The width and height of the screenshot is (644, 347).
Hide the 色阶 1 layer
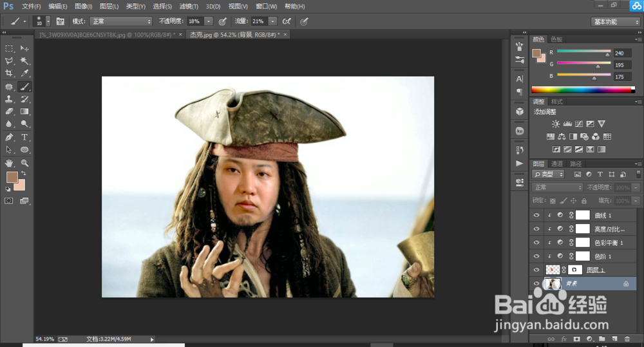536,256
